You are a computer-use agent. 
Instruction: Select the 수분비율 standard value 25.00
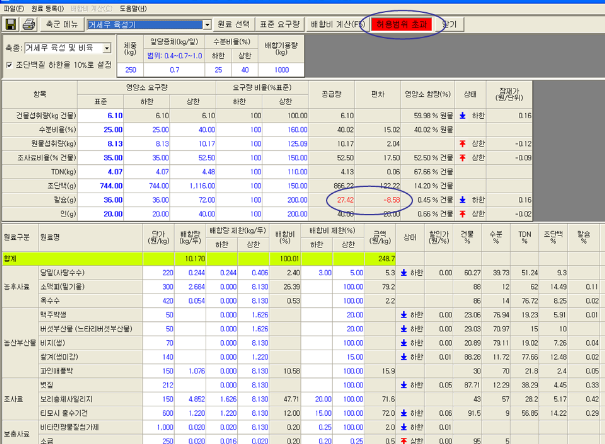(x=101, y=130)
